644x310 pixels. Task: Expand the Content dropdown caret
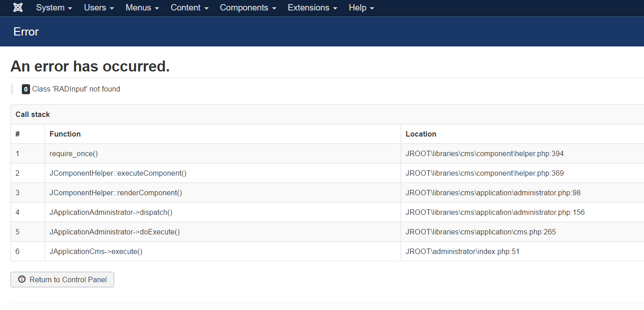click(x=206, y=9)
